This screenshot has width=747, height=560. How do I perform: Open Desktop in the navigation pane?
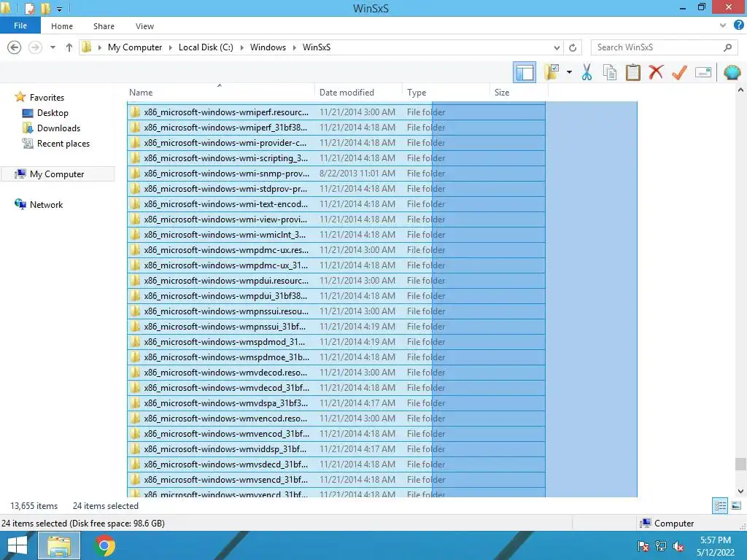(x=53, y=113)
